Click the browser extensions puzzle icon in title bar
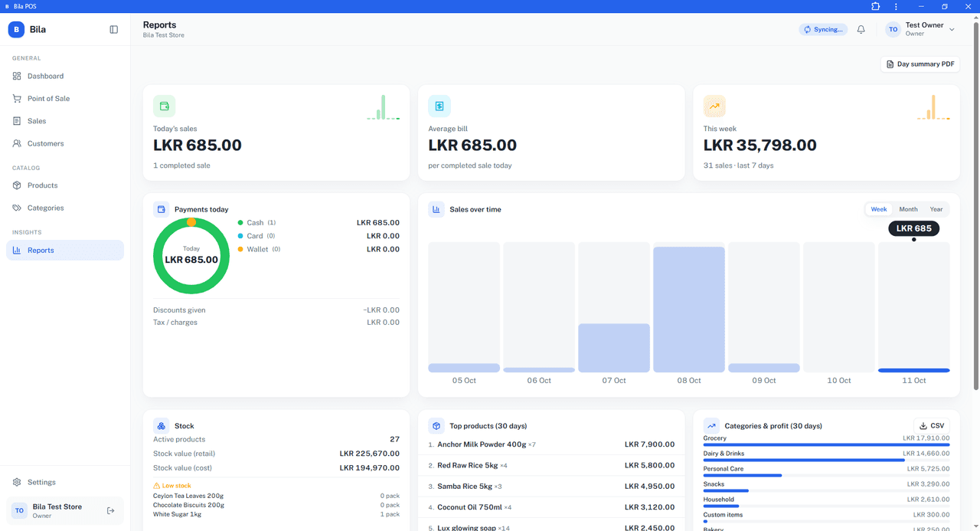 pos(876,6)
